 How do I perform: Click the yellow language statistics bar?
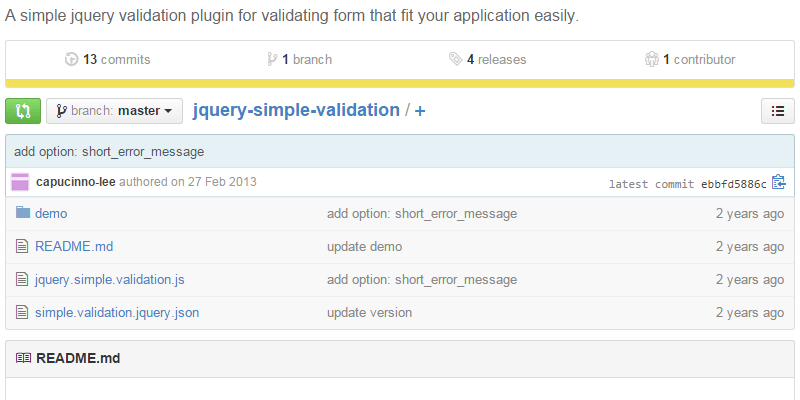[x=400, y=84]
